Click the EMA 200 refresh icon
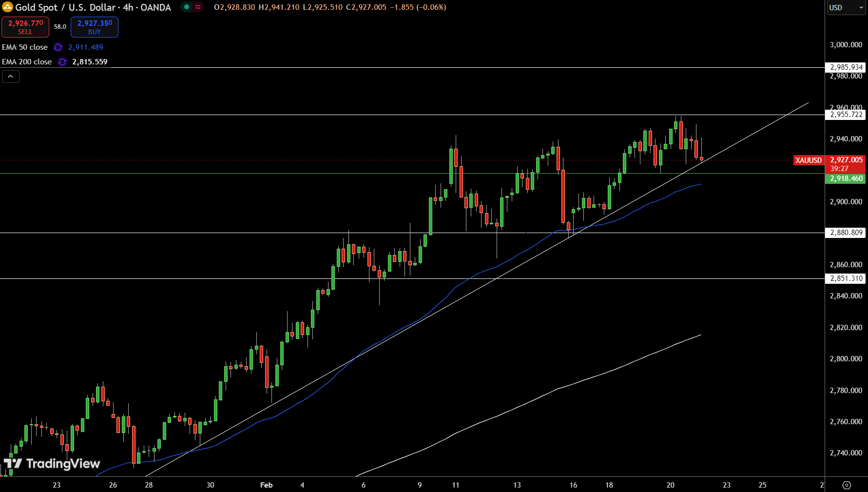 [x=62, y=62]
